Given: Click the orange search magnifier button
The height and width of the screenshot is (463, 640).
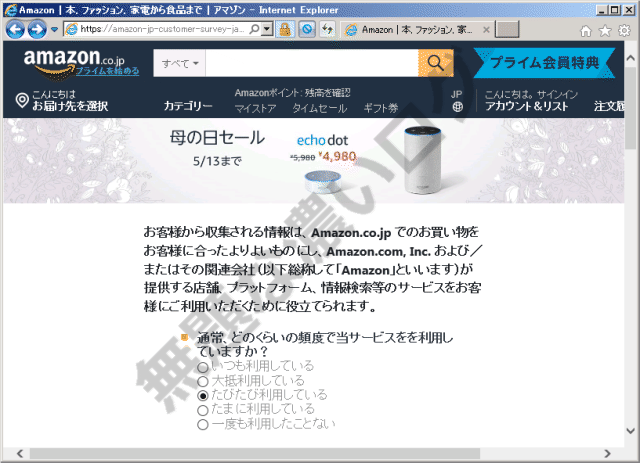Looking at the screenshot, I should [436, 63].
